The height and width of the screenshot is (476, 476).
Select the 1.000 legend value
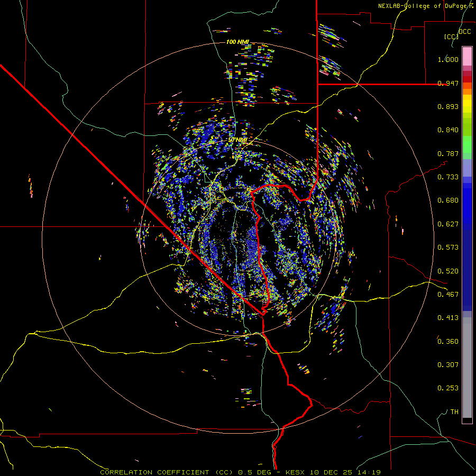coord(448,59)
